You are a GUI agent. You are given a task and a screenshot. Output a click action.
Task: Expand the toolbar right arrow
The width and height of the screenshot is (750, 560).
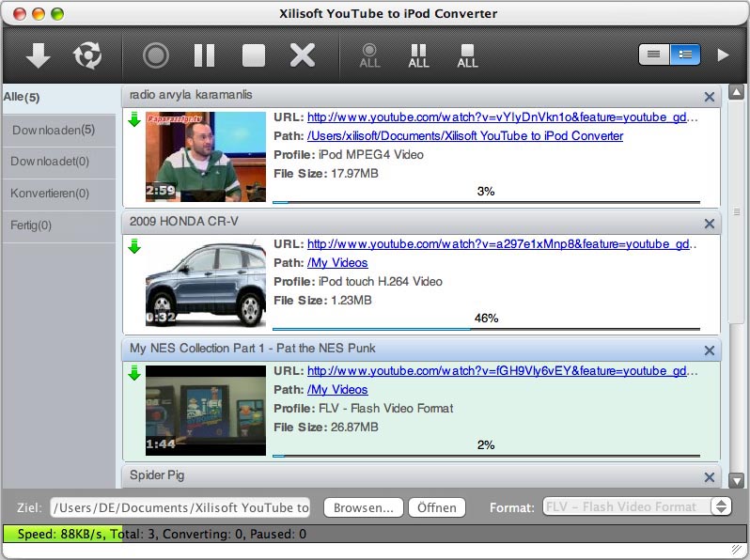(724, 55)
